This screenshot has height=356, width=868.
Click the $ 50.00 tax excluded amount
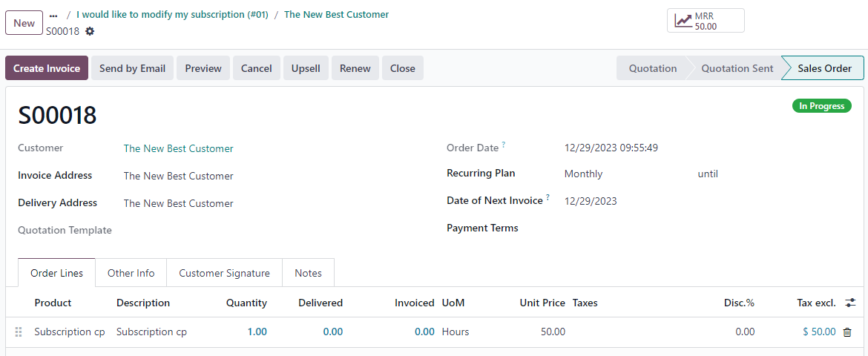(x=819, y=332)
